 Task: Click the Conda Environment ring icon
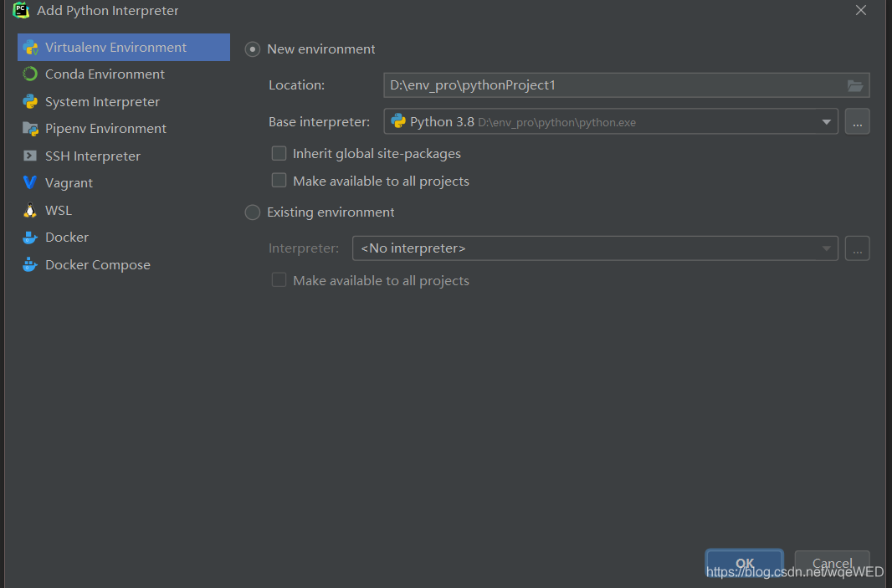coord(30,74)
